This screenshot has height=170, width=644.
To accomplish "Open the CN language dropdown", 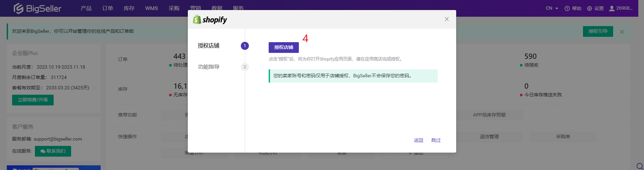I will [552, 8].
